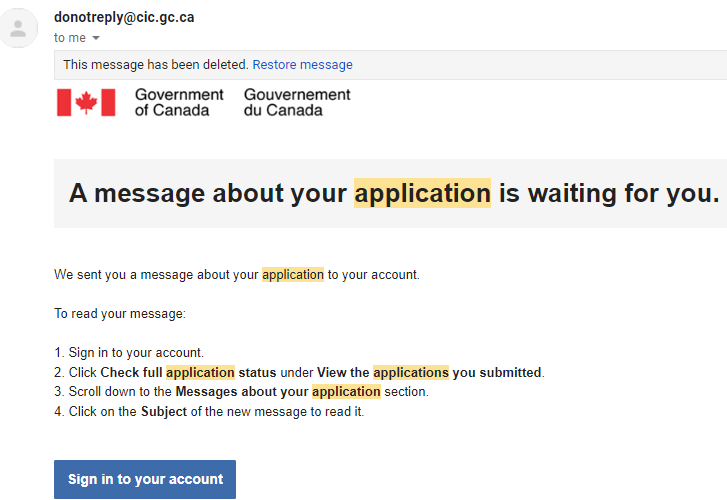Viewport: 727px width, 500px height.
Task: Click highlighted 'application' in first paragraph
Action: 293,275
